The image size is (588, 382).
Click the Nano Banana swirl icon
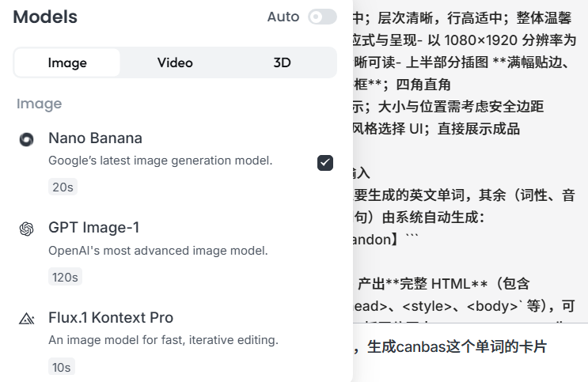click(26, 139)
